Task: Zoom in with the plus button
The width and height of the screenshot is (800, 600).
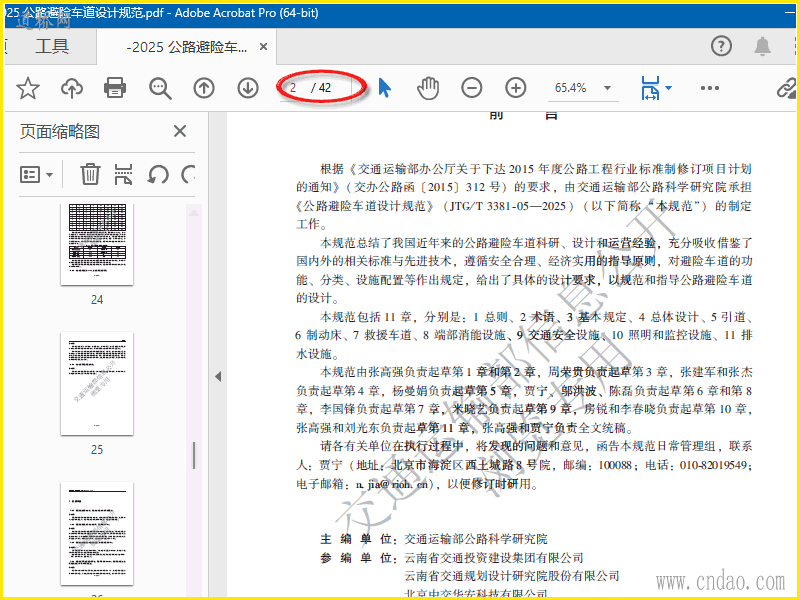Action: point(516,88)
